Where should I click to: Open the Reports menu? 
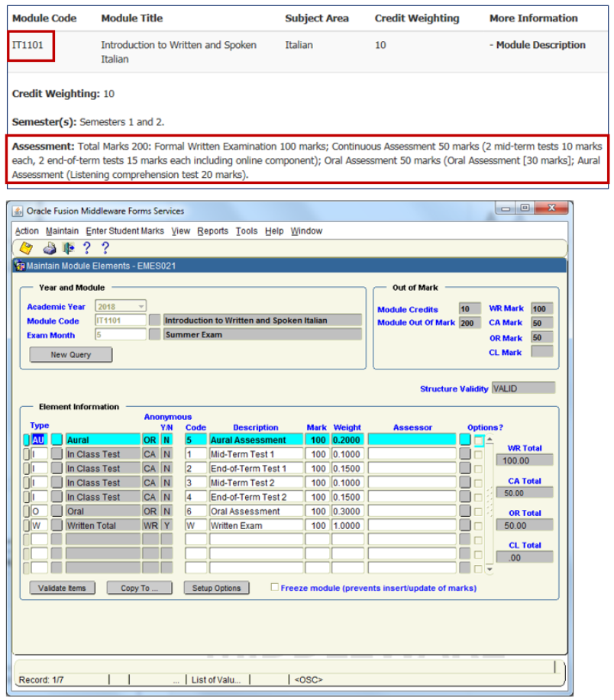(x=212, y=231)
